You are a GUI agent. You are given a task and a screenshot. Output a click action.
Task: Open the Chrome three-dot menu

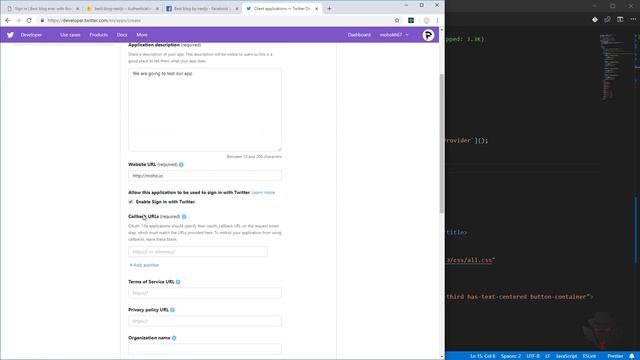[437, 20]
